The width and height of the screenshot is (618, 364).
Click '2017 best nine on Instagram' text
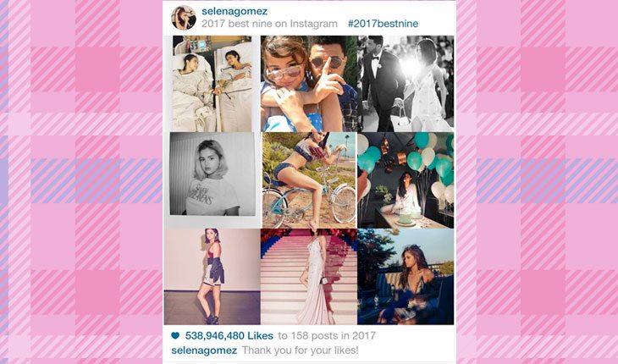pos(269,24)
